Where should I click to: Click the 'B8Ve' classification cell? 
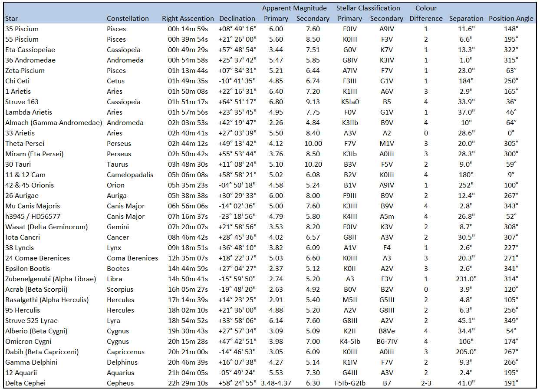(387, 331)
